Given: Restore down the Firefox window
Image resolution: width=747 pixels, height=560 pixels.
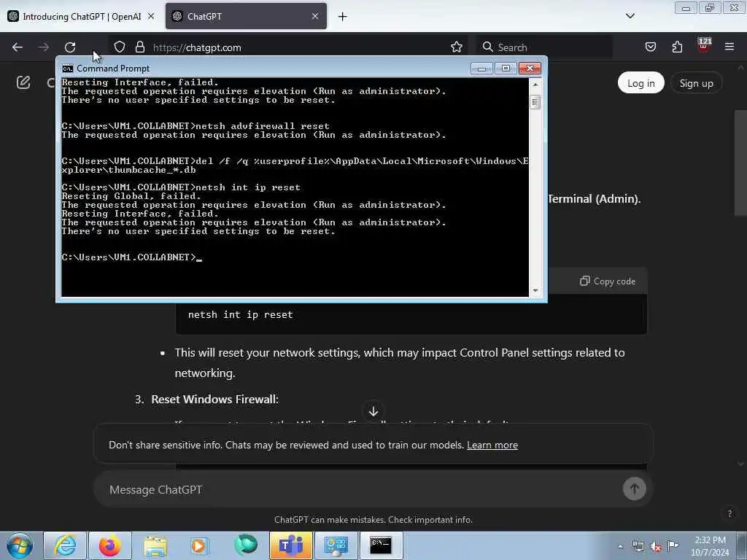Looking at the screenshot, I should coord(709,7).
